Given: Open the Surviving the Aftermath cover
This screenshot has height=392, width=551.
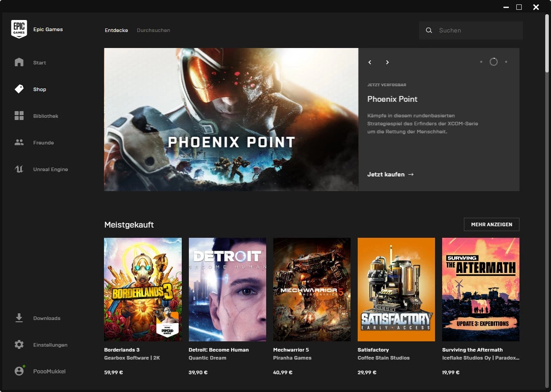Looking at the screenshot, I should (x=481, y=289).
